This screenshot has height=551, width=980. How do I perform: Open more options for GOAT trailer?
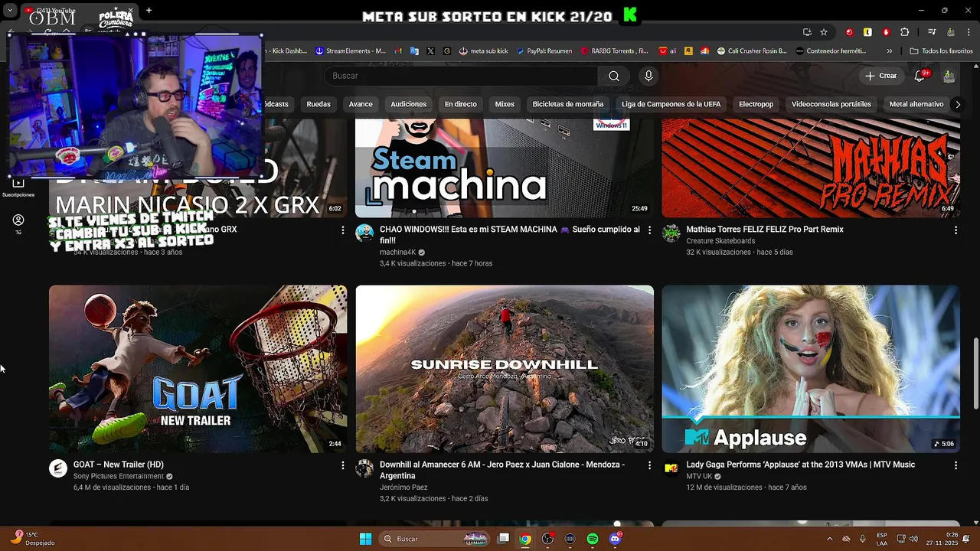pos(343,465)
